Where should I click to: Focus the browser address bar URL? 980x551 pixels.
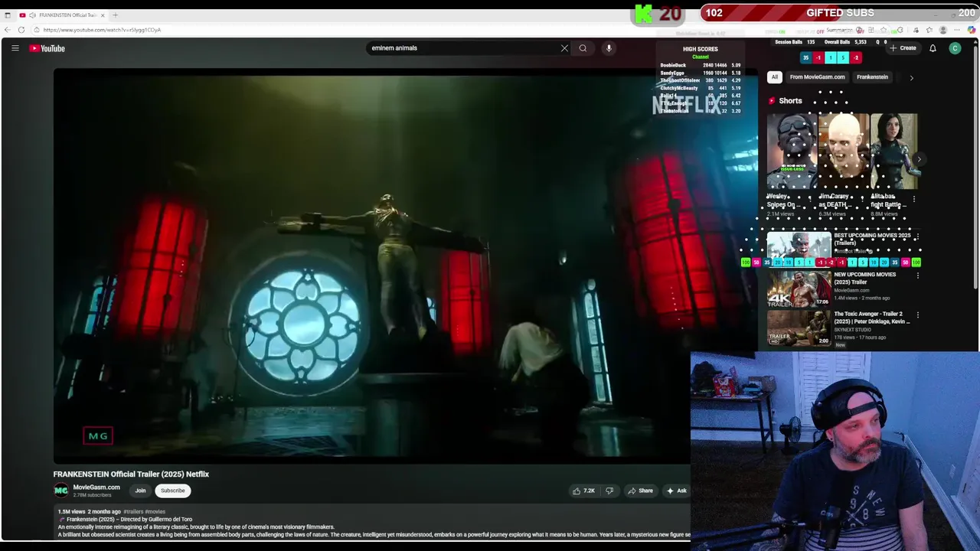coord(102,30)
